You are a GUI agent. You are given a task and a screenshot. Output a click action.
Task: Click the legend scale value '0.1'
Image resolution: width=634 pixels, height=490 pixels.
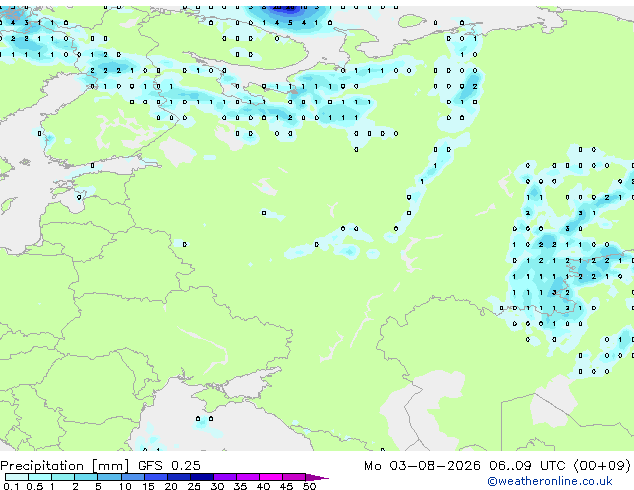click(11, 486)
